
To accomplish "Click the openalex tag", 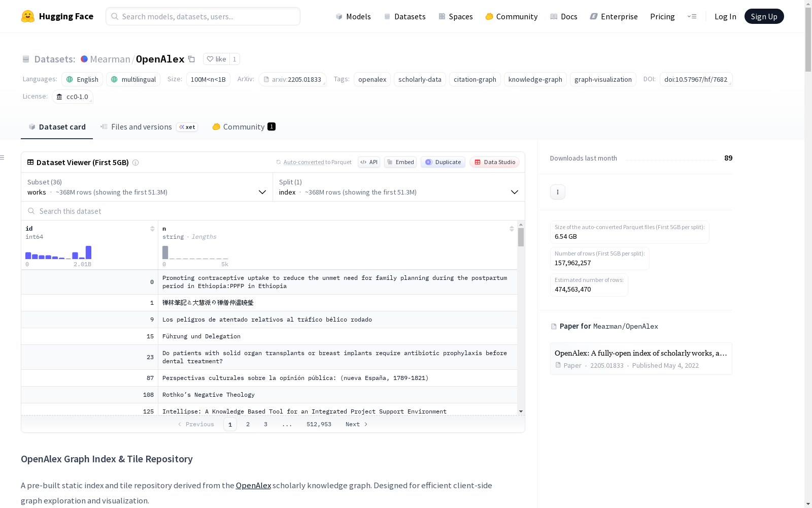I will (x=372, y=79).
